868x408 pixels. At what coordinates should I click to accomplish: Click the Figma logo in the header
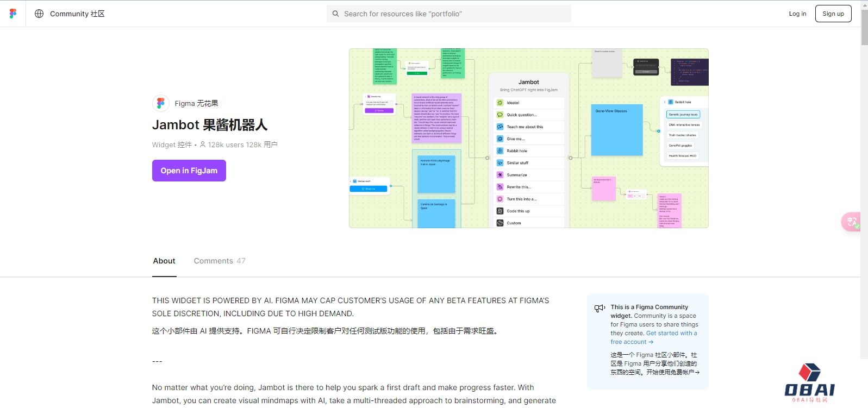13,14
